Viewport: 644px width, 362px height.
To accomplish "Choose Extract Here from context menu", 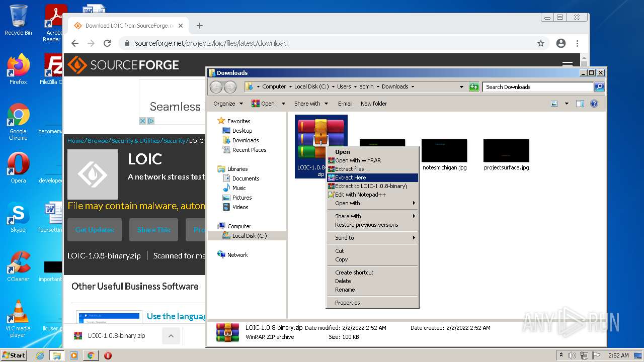I will tap(372, 177).
